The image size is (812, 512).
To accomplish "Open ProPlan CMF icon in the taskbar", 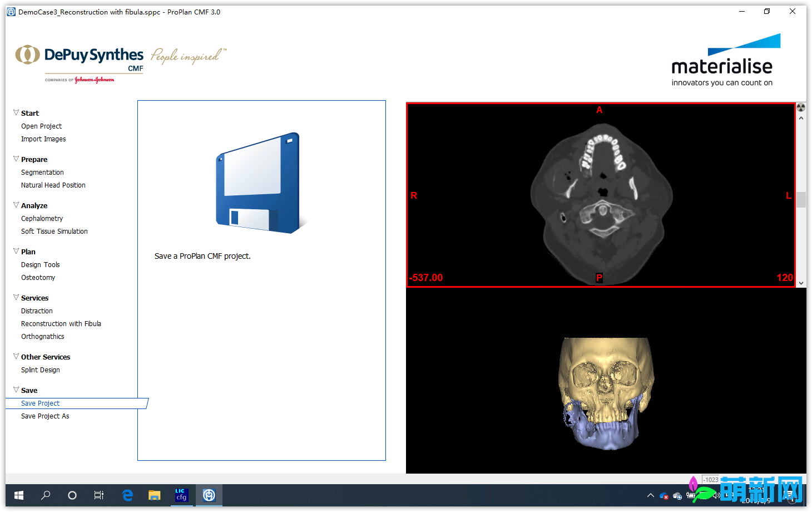I will (x=209, y=495).
